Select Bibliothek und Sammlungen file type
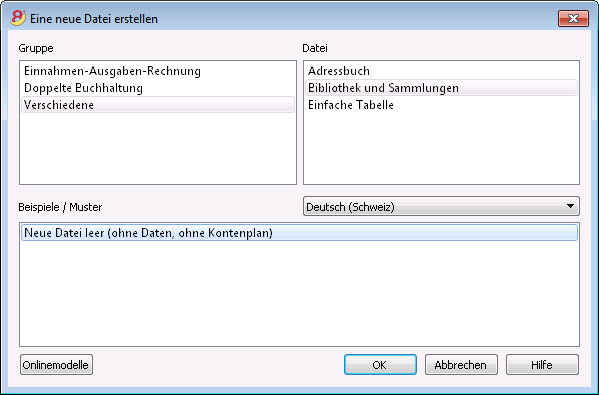The height and width of the screenshot is (395, 599). click(x=441, y=88)
